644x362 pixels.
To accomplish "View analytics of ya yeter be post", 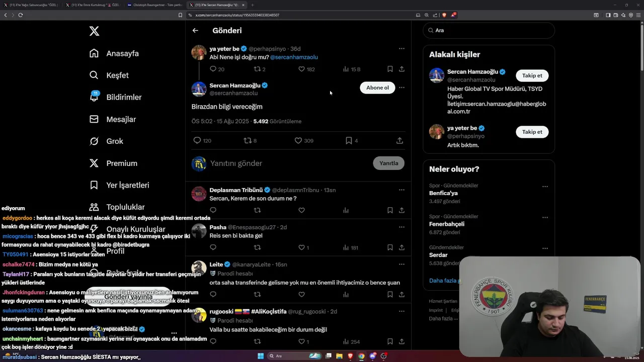I will pos(346,69).
